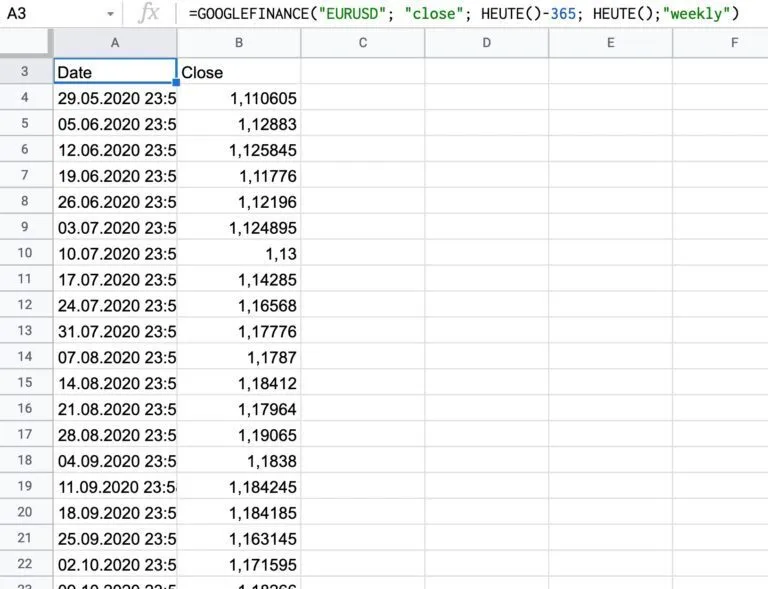
Task: Select cell with value 1,12196
Action: click(239, 201)
